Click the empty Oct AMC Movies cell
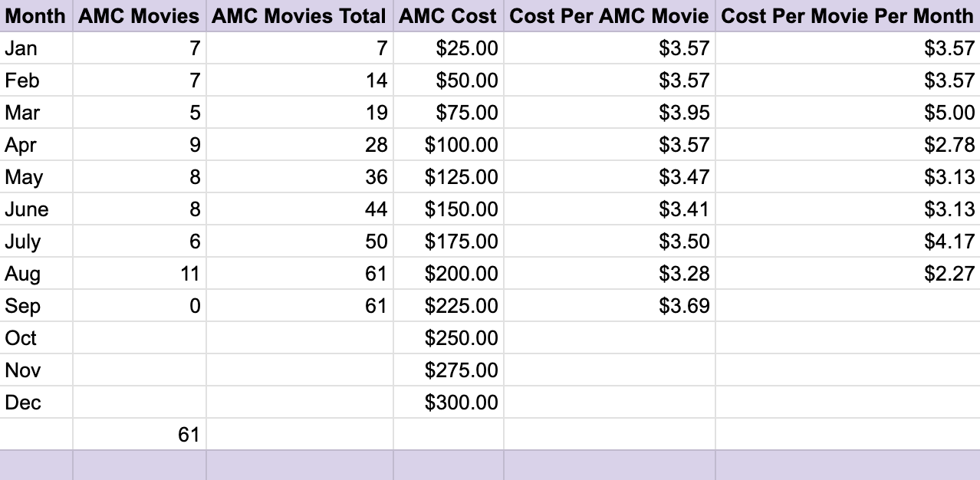Viewport: 980px width, 480px height. pos(140,338)
